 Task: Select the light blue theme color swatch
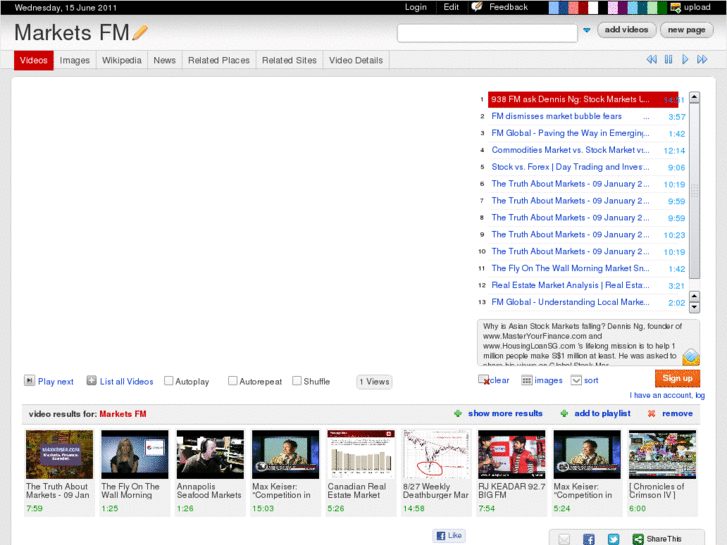(554, 7)
